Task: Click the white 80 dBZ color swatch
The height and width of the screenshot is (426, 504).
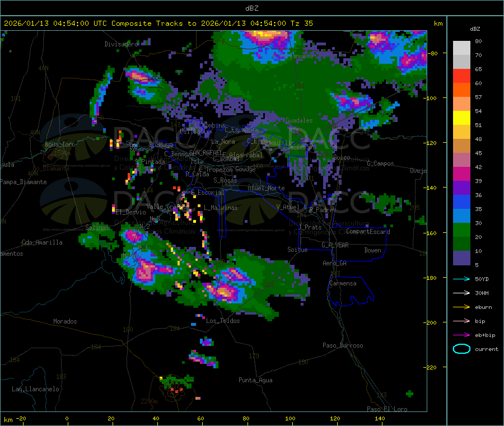Action: pyautogui.click(x=461, y=48)
